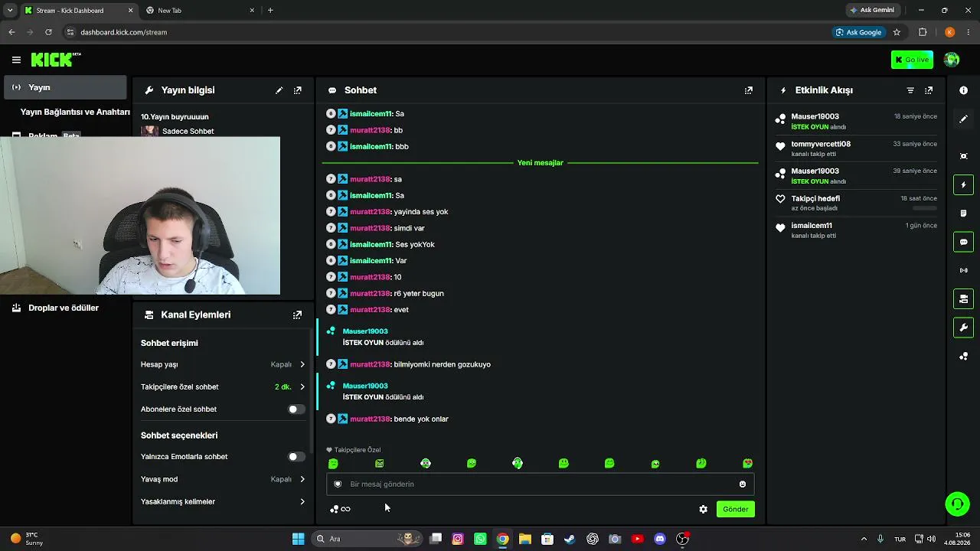980x551 pixels.
Task: Click the info icon in right sidebar
Action: click(963, 90)
